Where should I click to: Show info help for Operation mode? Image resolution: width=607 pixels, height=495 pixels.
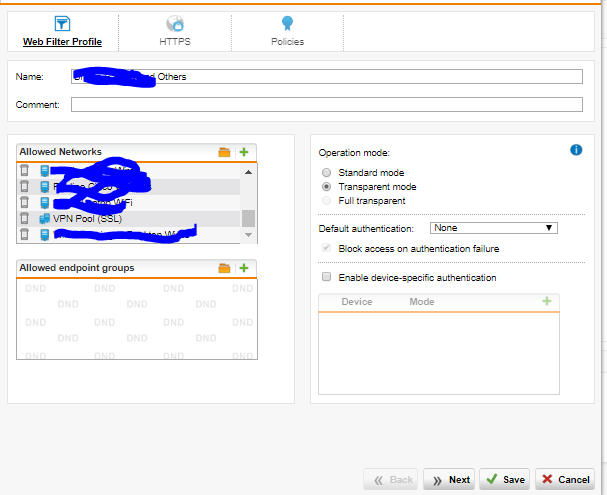(576, 150)
